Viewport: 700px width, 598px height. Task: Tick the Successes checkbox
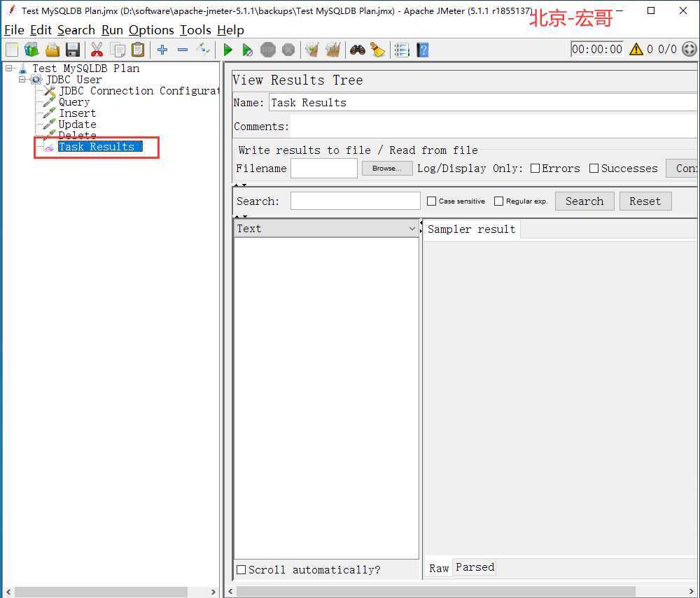click(x=594, y=168)
